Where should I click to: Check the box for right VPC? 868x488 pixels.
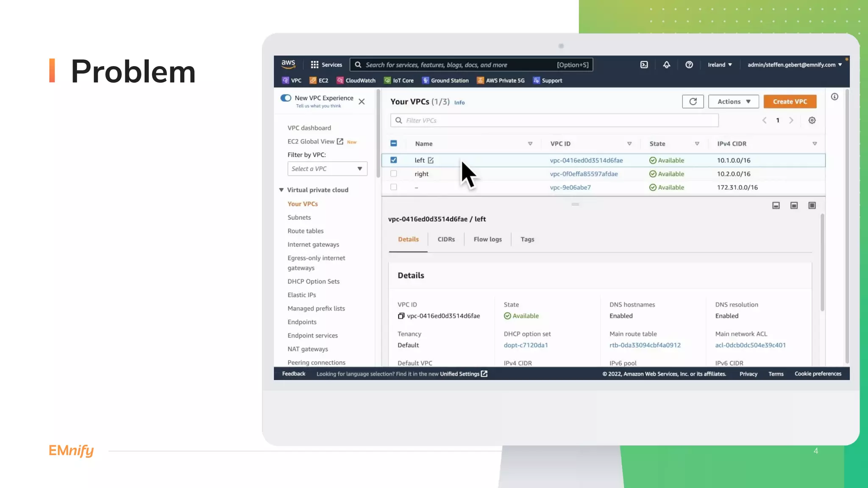[x=394, y=174]
